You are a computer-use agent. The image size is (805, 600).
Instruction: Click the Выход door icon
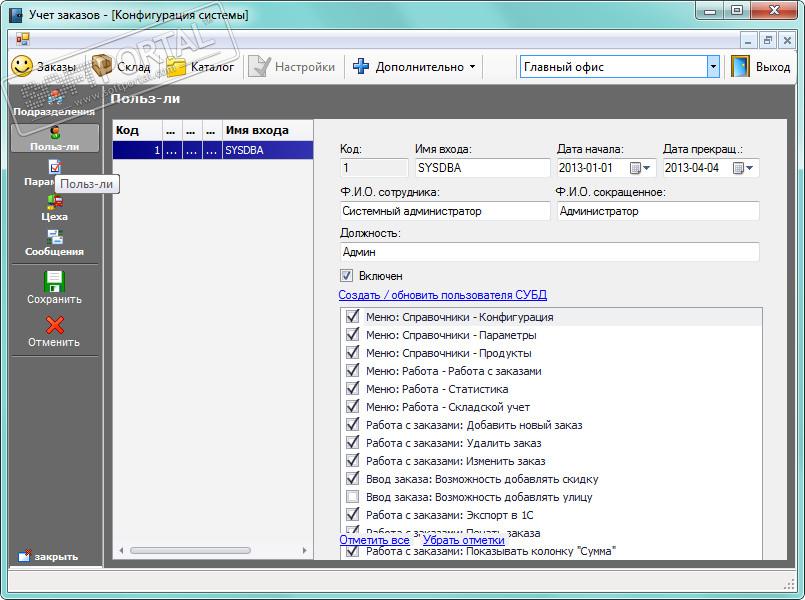click(740, 66)
